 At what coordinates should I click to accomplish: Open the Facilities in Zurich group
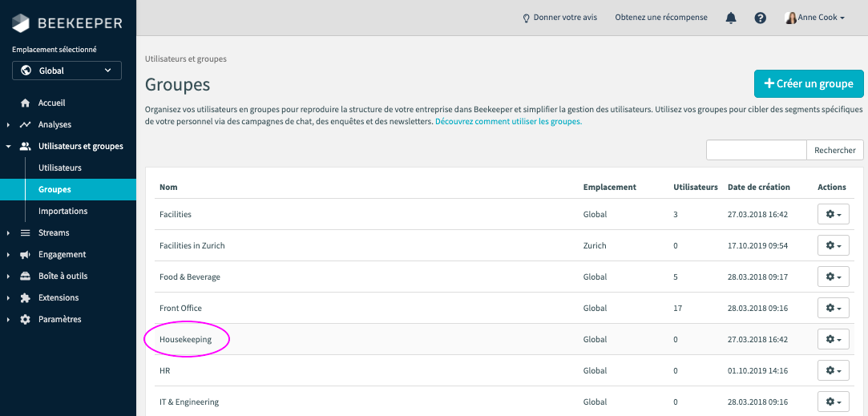click(x=192, y=245)
